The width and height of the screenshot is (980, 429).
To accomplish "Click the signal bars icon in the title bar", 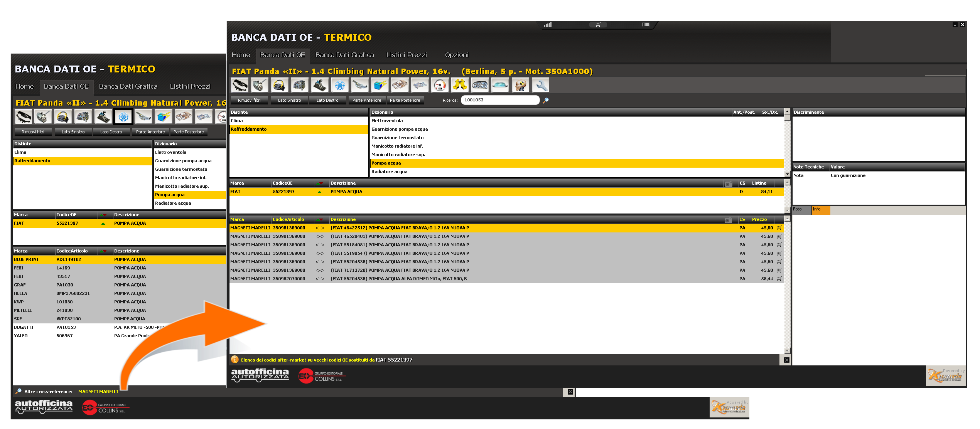I will (x=548, y=25).
